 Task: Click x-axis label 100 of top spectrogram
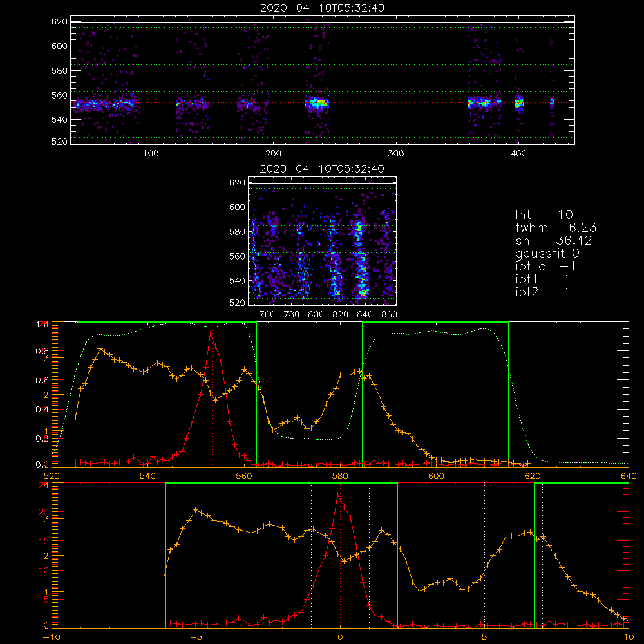coord(151,154)
